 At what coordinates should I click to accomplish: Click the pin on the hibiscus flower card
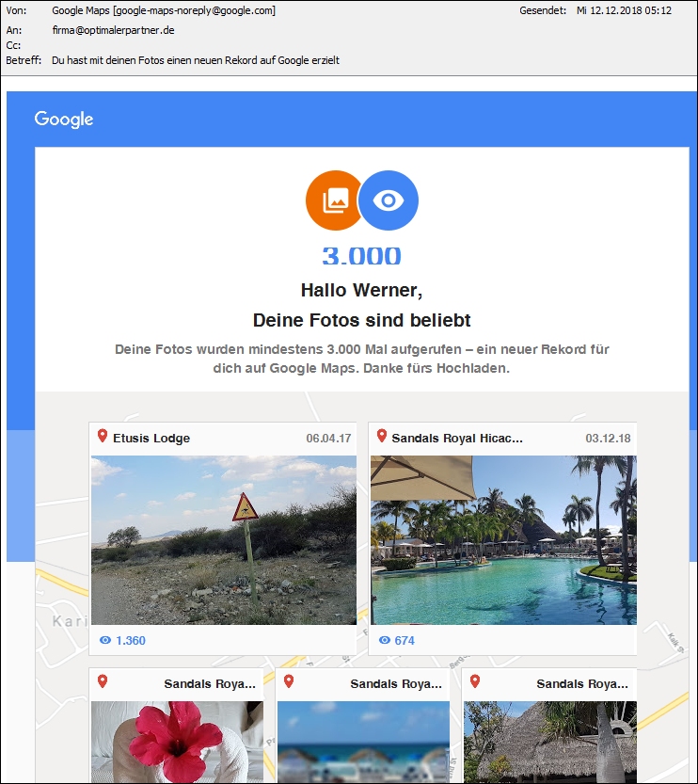103,681
